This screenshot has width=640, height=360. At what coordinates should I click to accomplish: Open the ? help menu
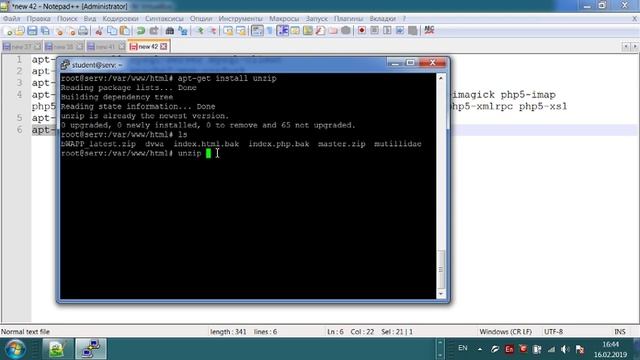404,19
